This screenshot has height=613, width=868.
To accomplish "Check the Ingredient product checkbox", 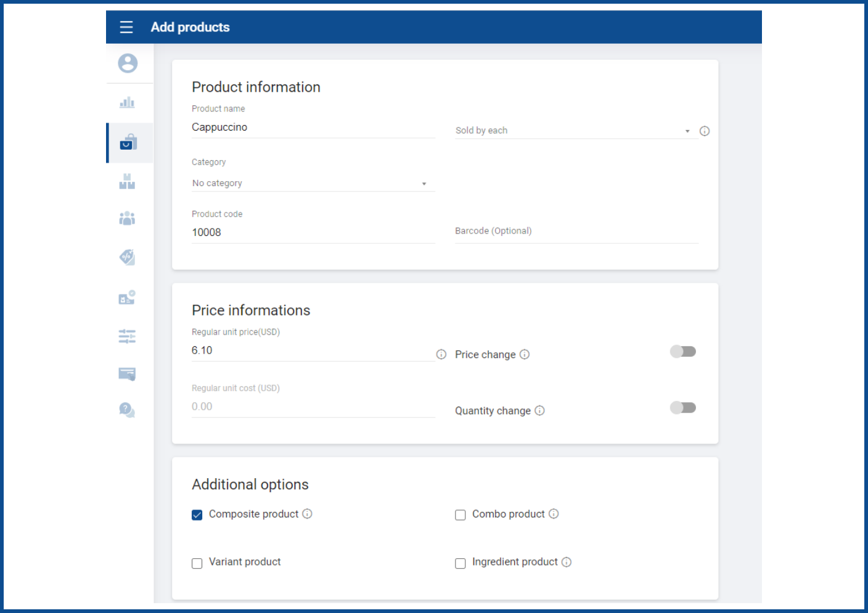I will tap(461, 563).
